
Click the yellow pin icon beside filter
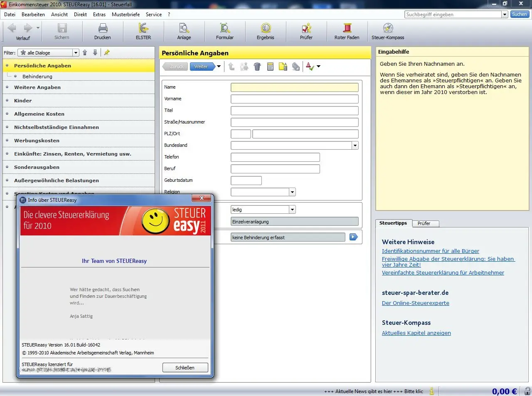click(x=107, y=52)
